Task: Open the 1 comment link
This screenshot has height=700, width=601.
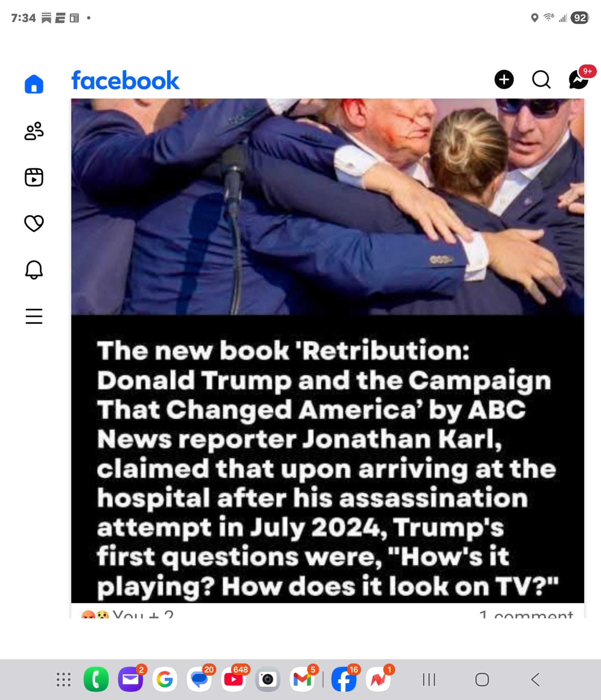Action: (526, 614)
